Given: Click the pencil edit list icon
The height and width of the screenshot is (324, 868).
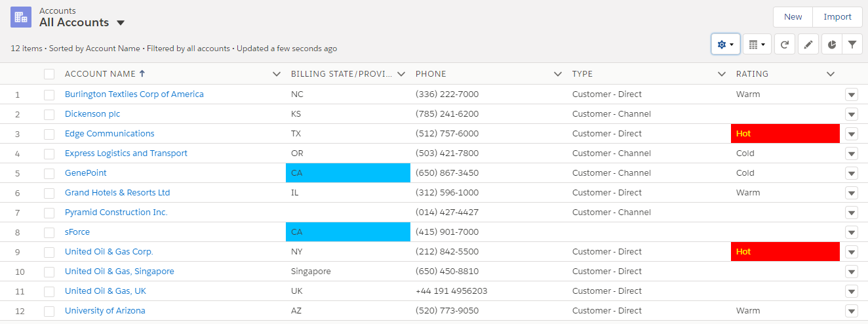Looking at the screenshot, I should (x=808, y=45).
